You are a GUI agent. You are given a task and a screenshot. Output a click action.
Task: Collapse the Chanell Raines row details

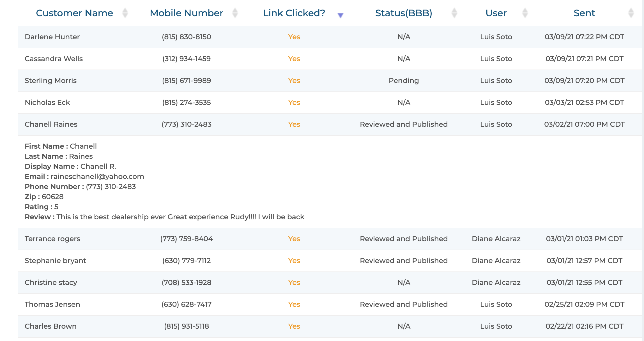pyautogui.click(x=51, y=124)
